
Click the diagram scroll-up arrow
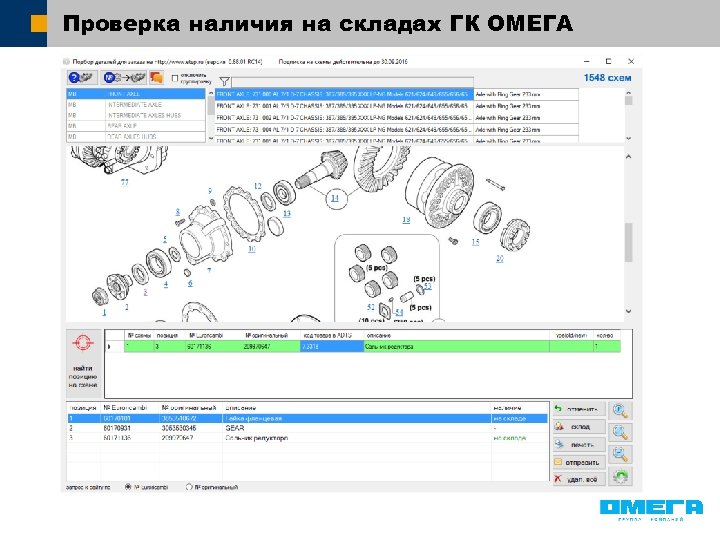[x=629, y=157]
